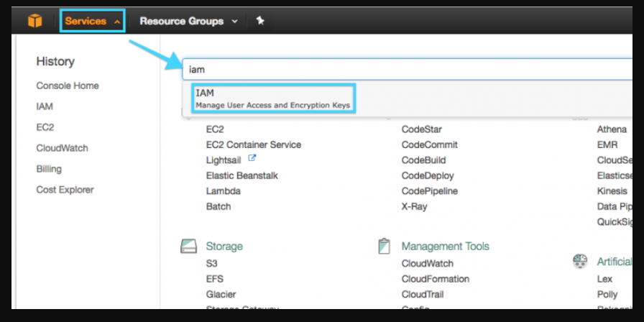644x322 pixels.
Task: Open IAM in the History sidebar
Action: tap(45, 106)
